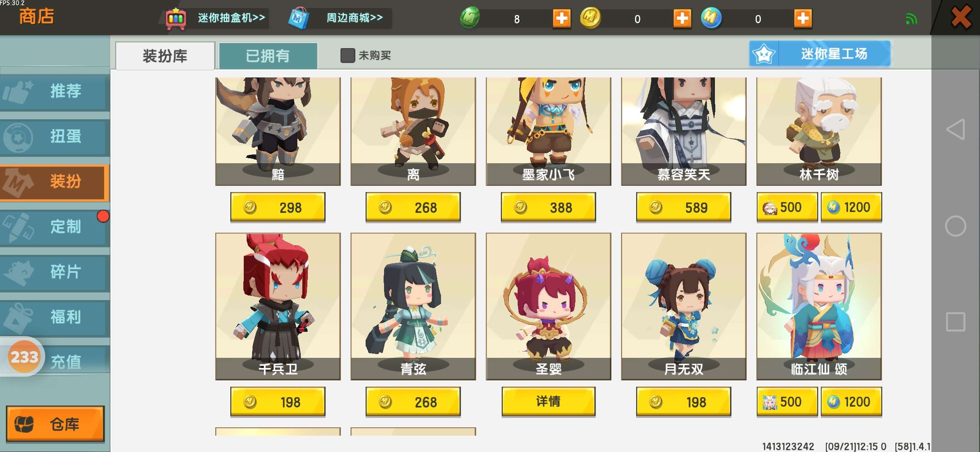The image size is (980, 452).
Task: Close the shop with the X button
Action: coord(961,17)
